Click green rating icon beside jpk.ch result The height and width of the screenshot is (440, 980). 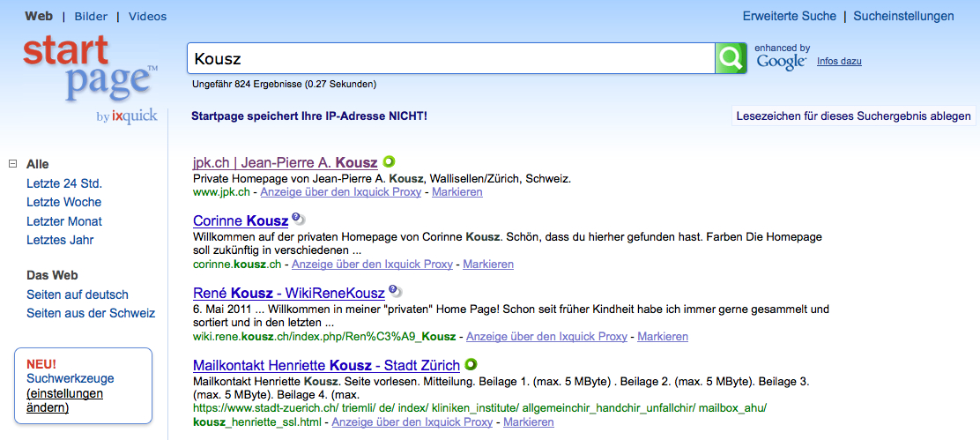pos(389,162)
